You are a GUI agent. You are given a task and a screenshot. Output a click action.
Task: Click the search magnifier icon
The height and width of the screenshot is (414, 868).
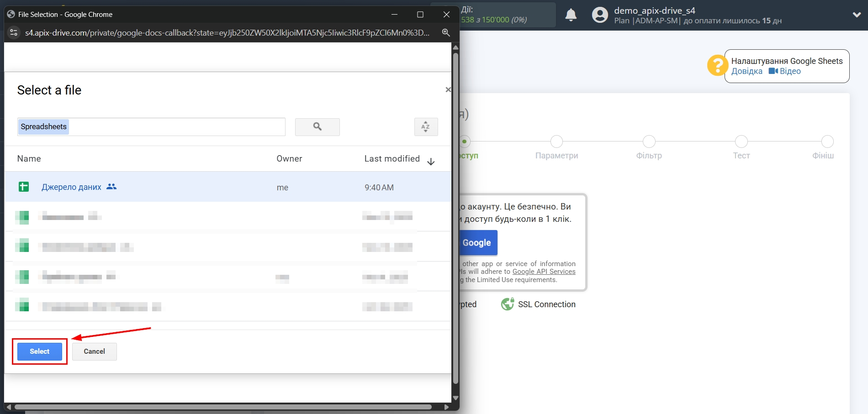pyautogui.click(x=317, y=127)
